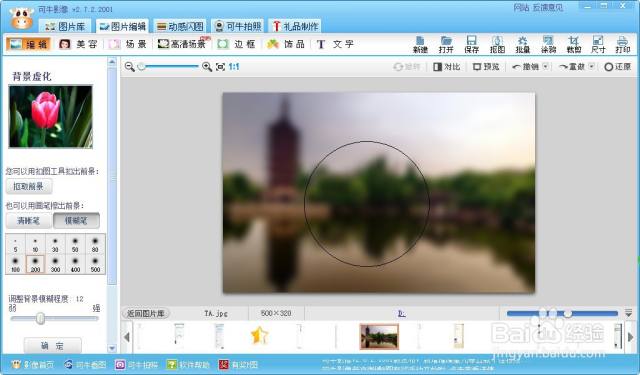Viewport: 640px width, 375px height.
Task: Click the 预览 preview icon
Action: [x=486, y=67]
